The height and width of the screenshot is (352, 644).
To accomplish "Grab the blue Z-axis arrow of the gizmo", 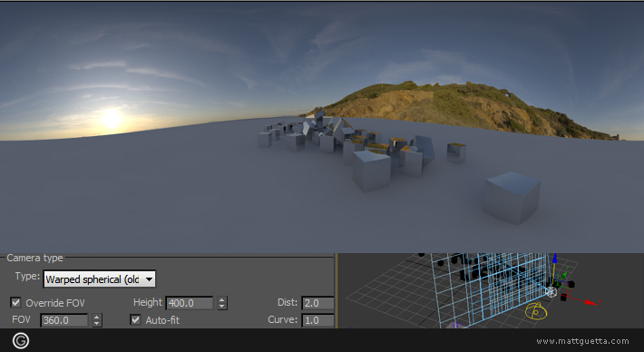I will coord(555,258).
